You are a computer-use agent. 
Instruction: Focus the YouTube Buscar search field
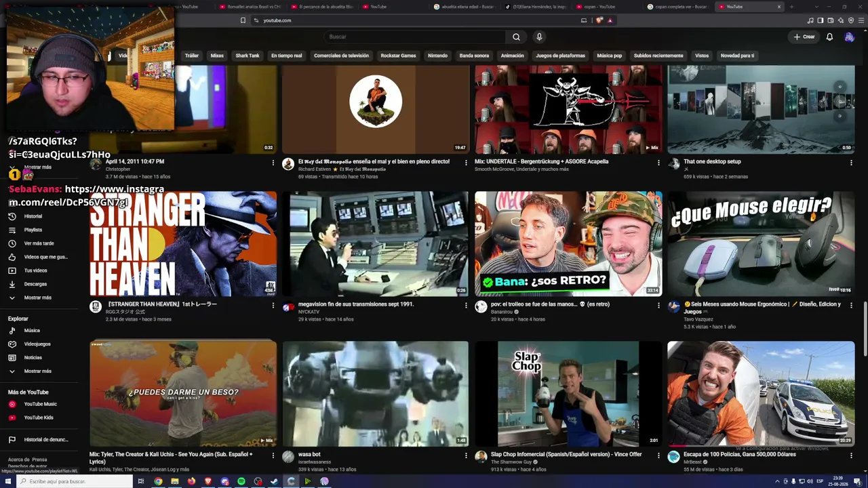(x=414, y=37)
